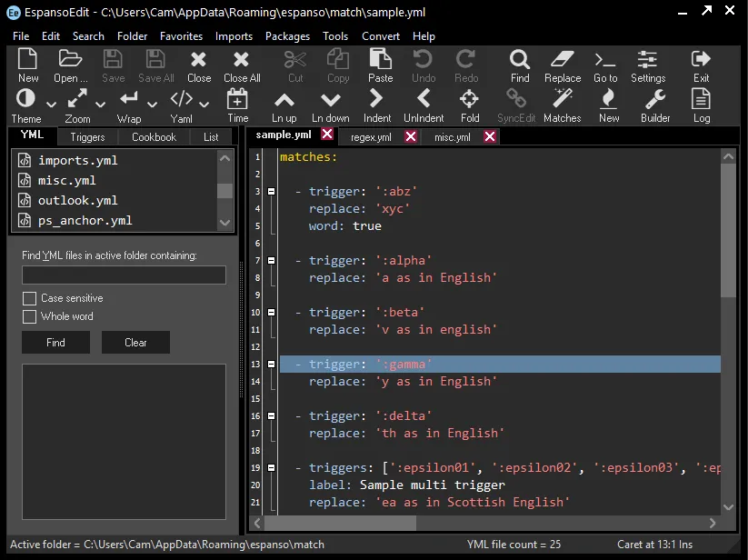This screenshot has height=560, width=748.
Task: Close the regex.yml tab
Action: point(411,136)
